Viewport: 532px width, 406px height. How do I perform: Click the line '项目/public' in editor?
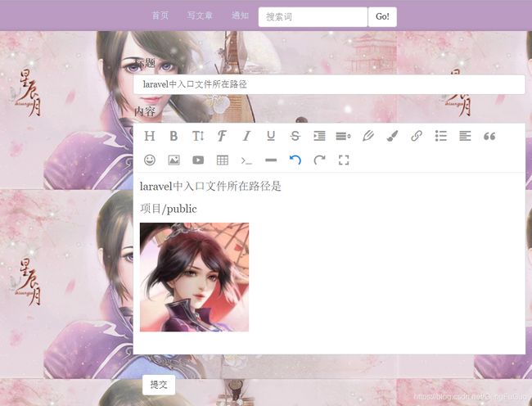pyautogui.click(x=169, y=209)
